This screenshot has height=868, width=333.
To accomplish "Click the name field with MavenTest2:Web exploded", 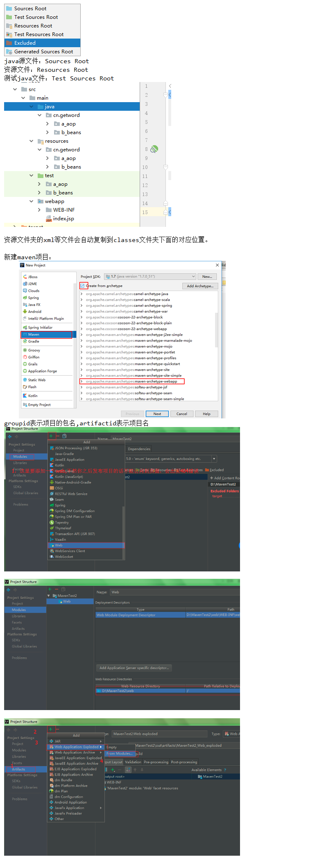I will 160,734.
